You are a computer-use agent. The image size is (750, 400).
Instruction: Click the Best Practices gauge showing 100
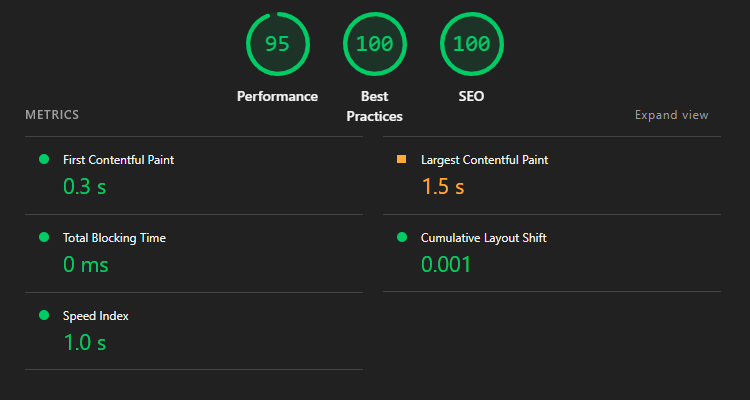coord(375,44)
